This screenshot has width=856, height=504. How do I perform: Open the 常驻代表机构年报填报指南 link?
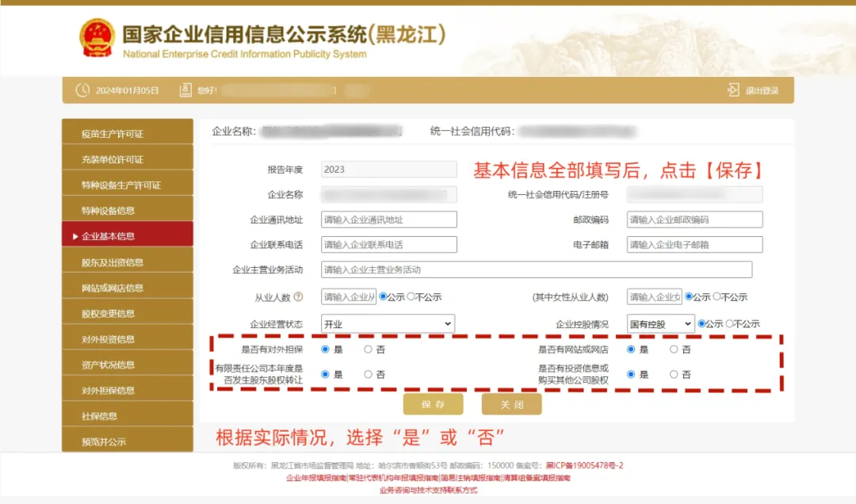coord(393,478)
